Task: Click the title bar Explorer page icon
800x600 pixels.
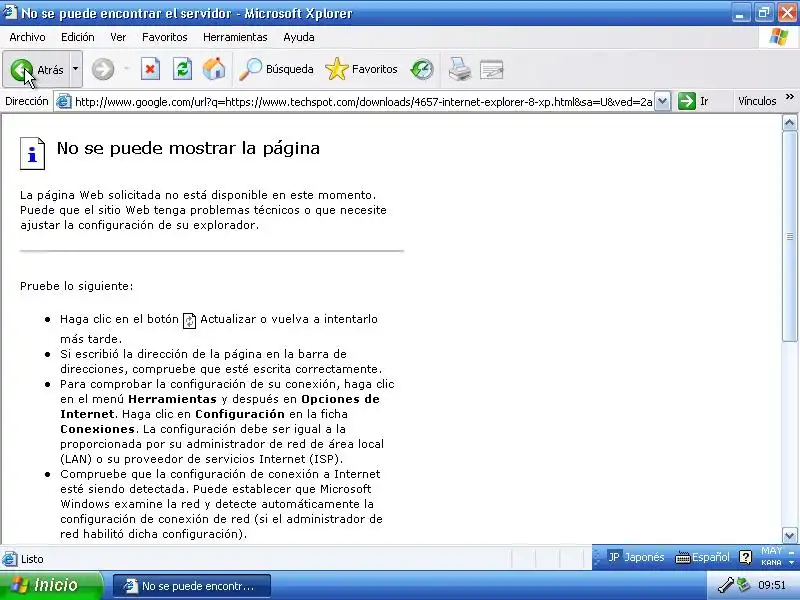Action: [9, 12]
